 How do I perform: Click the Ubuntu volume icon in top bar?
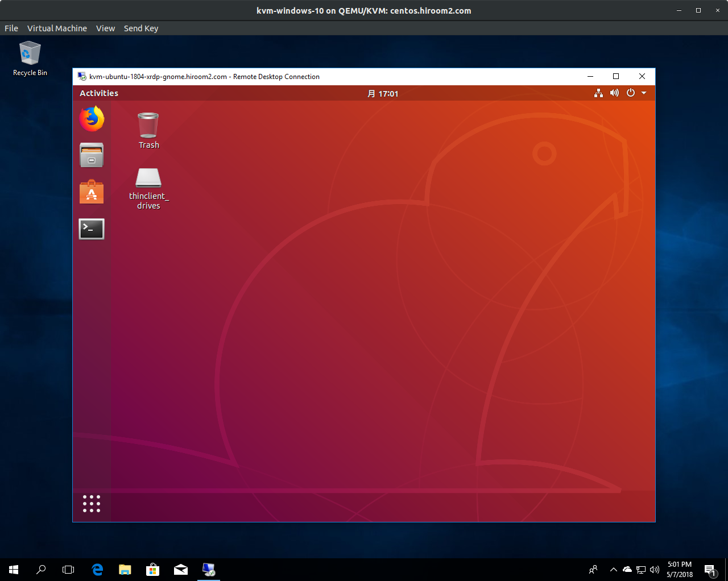click(614, 93)
